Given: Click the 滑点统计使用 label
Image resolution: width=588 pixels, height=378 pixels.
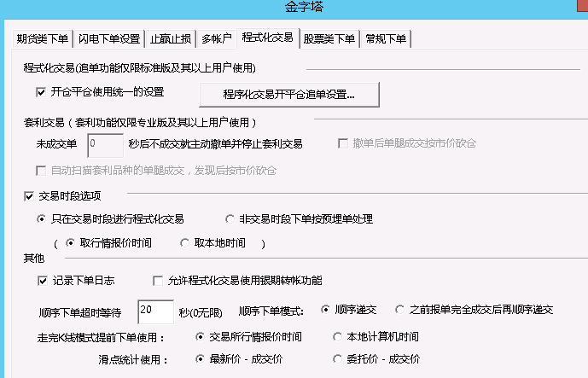Looking at the screenshot, I should point(133,360).
